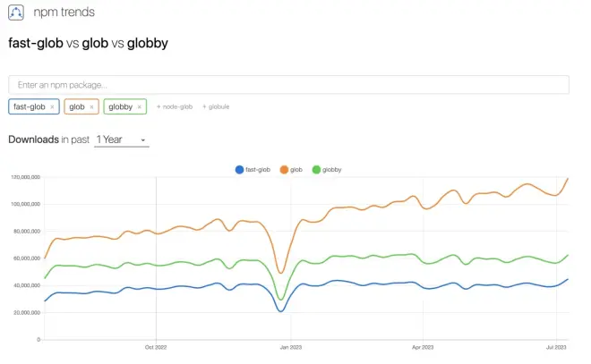The height and width of the screenshot is (364, 591).
Task: Click the blue fast-glob line on chart
Action: (x=358, y=284)
